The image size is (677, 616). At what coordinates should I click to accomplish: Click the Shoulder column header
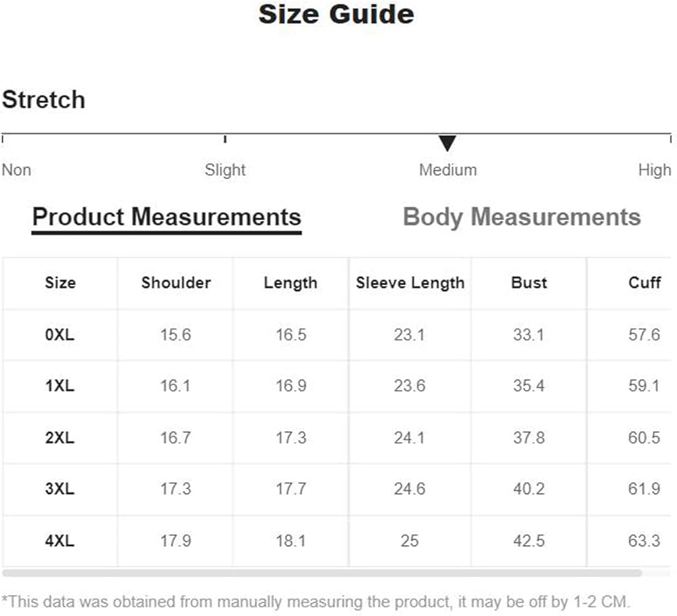176,283
